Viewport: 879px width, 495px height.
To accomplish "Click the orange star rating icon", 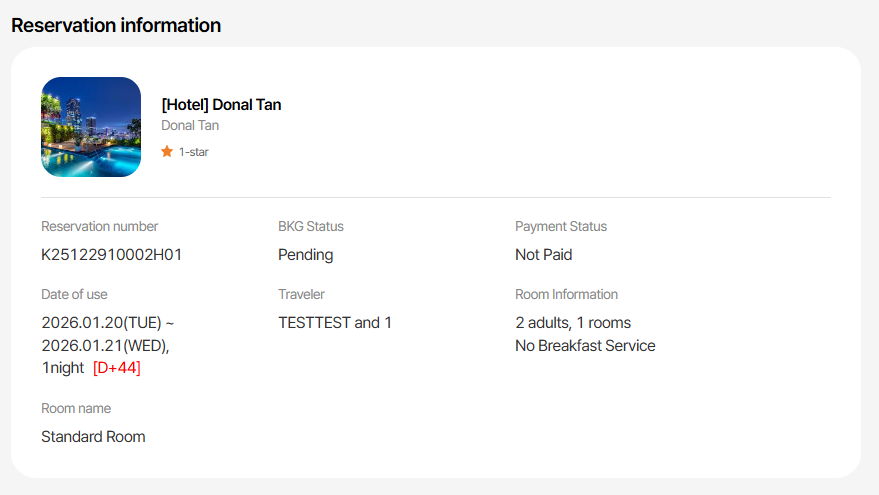I will (x=167, y=152).
